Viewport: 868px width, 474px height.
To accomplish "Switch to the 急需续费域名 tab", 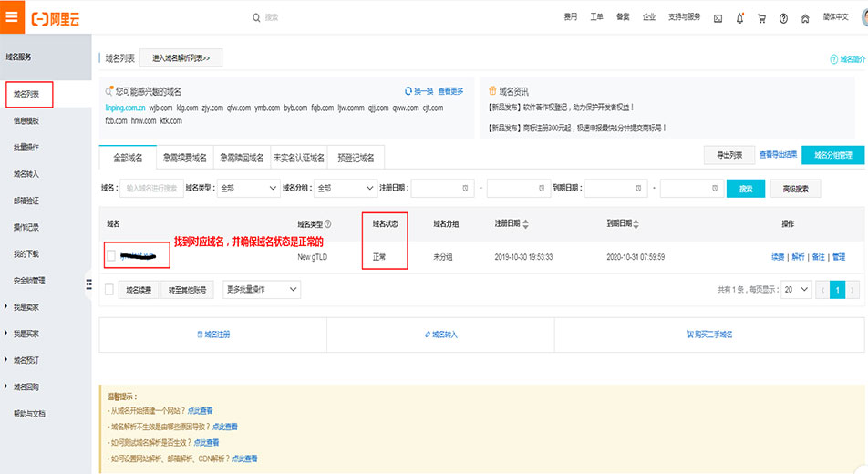I will 186,158.
